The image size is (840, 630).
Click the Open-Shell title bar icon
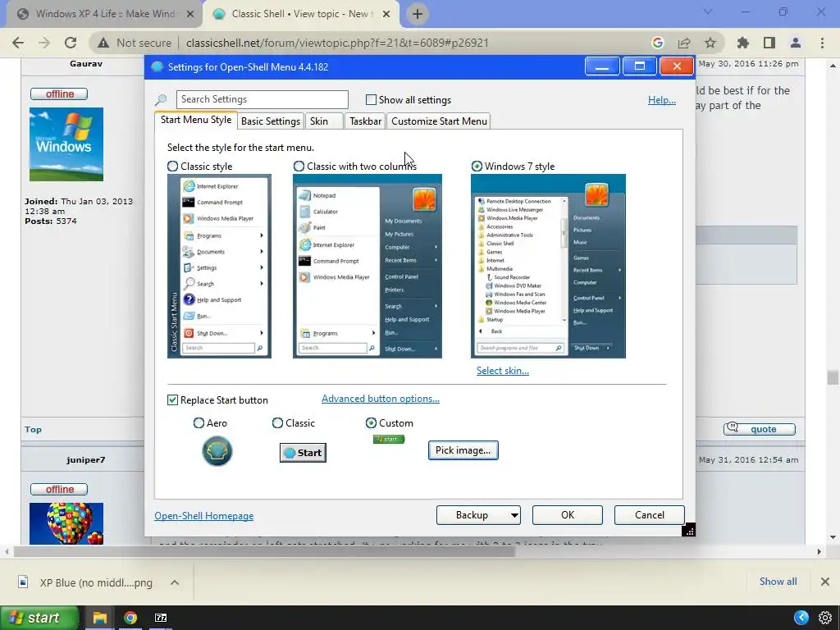[157, 67]
